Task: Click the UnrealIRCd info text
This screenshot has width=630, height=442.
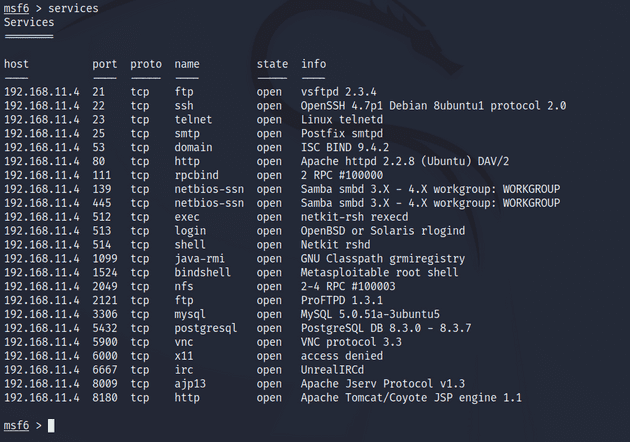Action: [333, 370]
